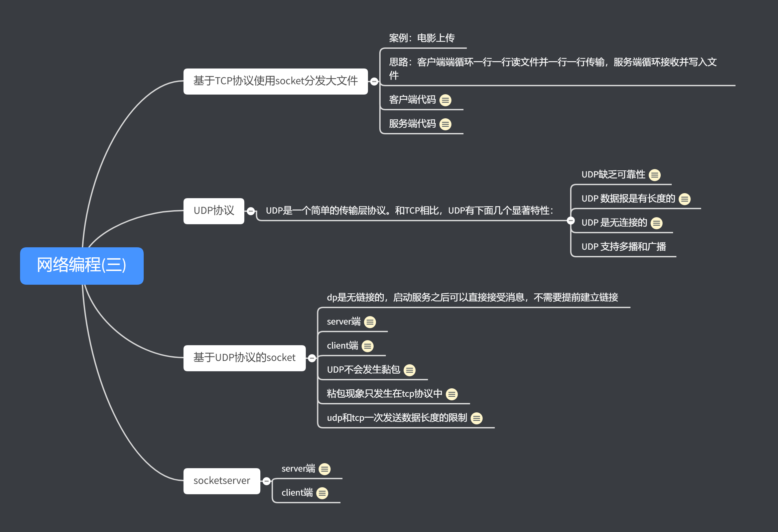Click the 案例：电影上传 subtopic

(422, 38)
